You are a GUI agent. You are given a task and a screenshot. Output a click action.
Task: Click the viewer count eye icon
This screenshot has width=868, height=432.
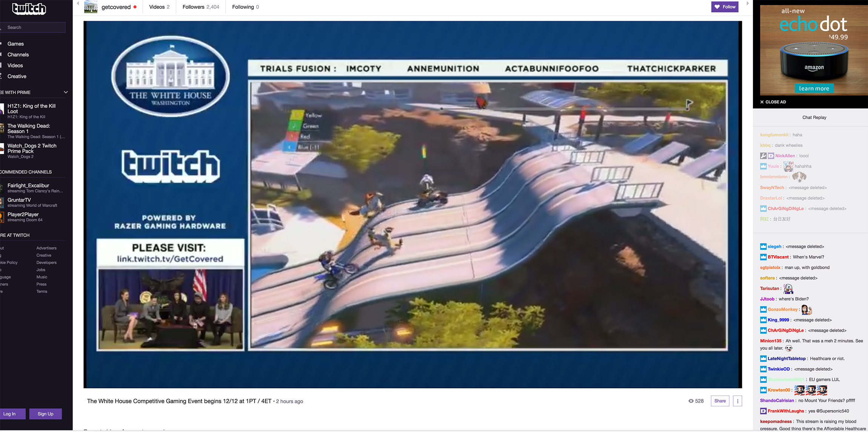tap(691, 401)
